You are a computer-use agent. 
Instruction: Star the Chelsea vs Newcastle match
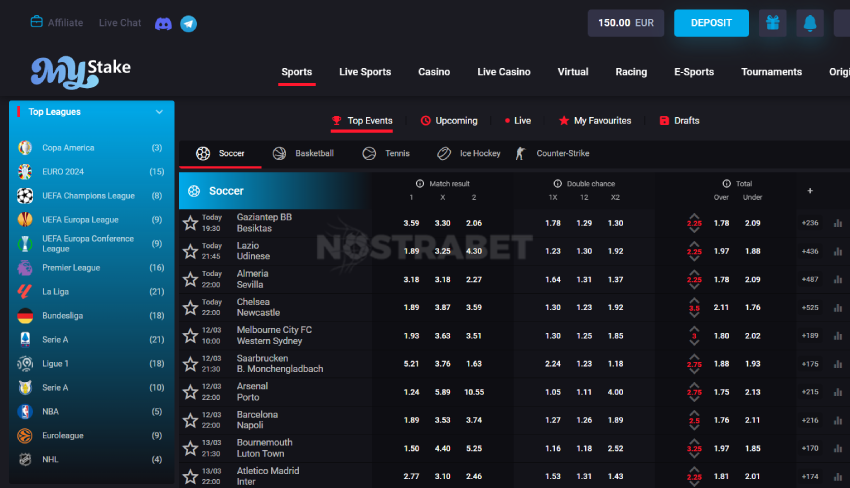click(x=190, y=307)
